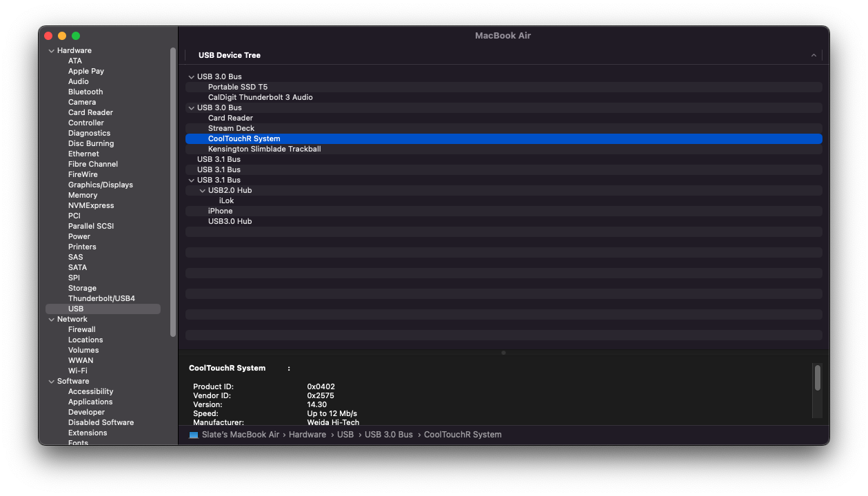Open Applications under Software

(90, 402)
